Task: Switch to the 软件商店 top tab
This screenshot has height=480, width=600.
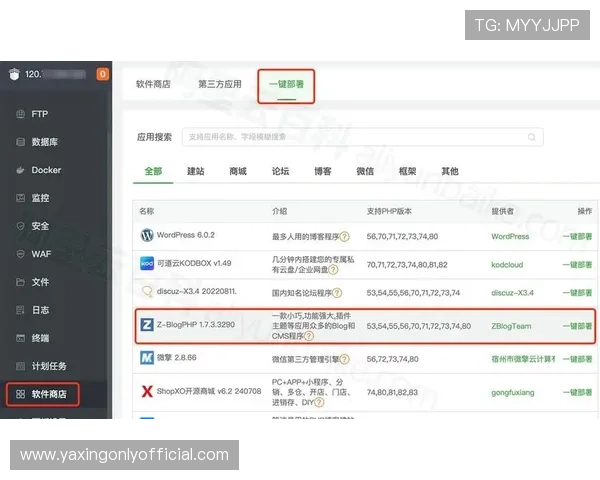Action: click(153, 84)
